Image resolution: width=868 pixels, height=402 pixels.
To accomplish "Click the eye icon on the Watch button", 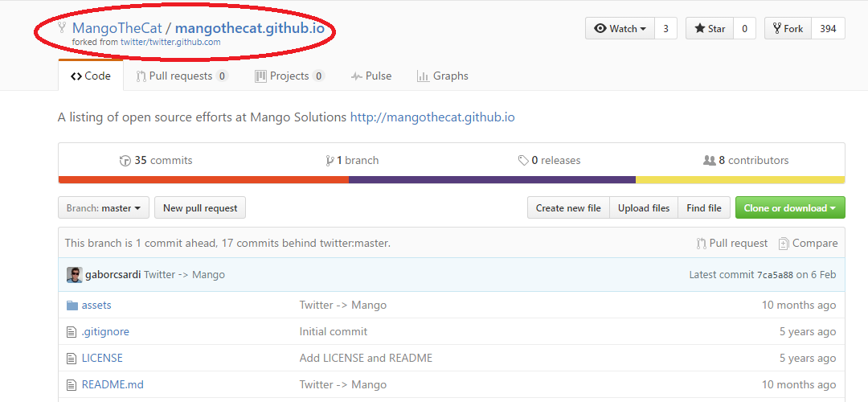I will [x=600, y=29].
